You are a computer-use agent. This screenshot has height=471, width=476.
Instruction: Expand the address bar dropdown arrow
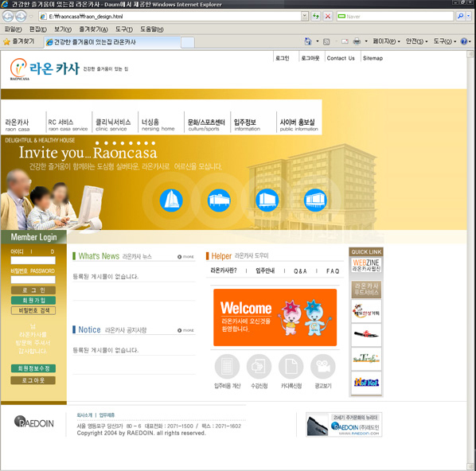(305, 16)
